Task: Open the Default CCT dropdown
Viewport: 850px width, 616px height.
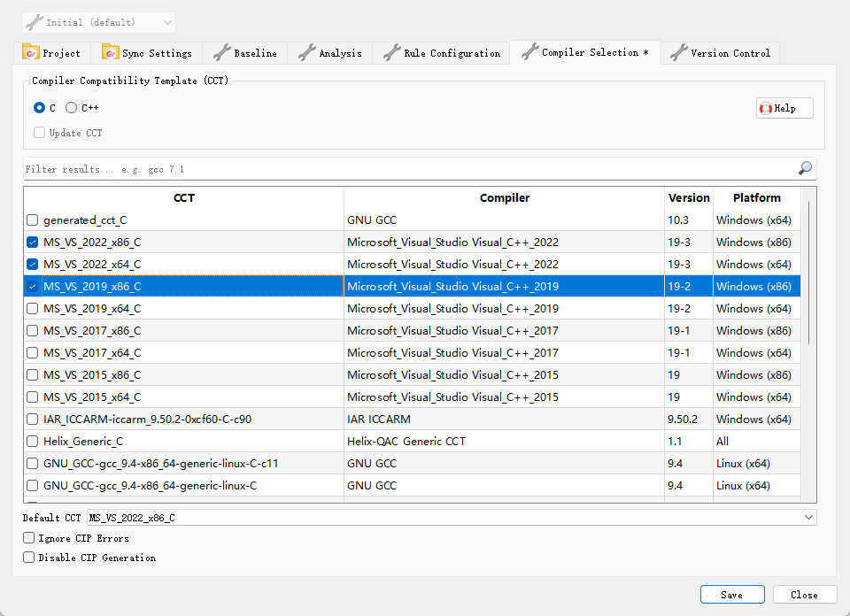Action: click(452, 518)
